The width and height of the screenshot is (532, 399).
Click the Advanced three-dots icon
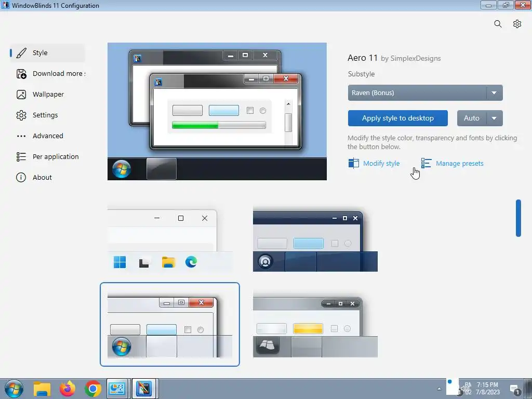pos(21,136)
